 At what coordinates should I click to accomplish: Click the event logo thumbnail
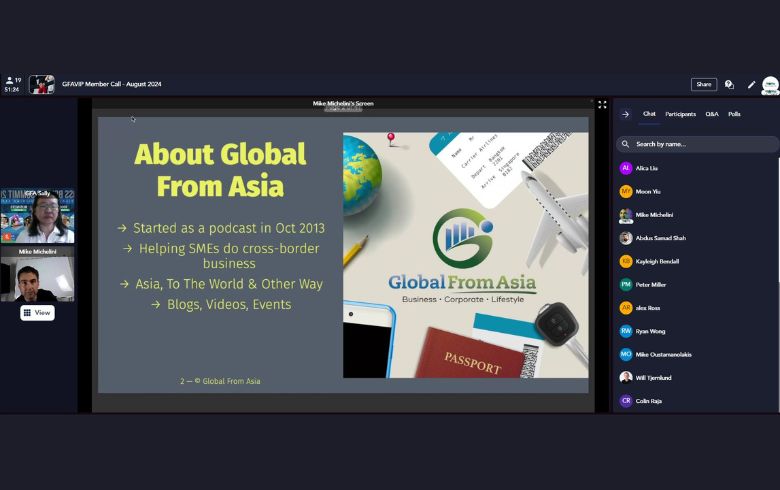click(x=42, y=84)
